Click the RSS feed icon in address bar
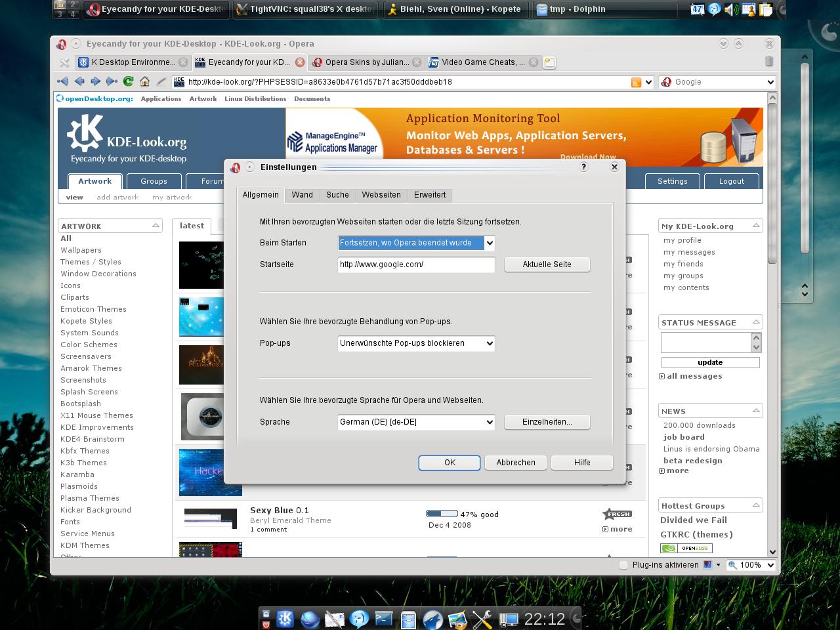This screenshot has width=840, height=630. (636, 82)
